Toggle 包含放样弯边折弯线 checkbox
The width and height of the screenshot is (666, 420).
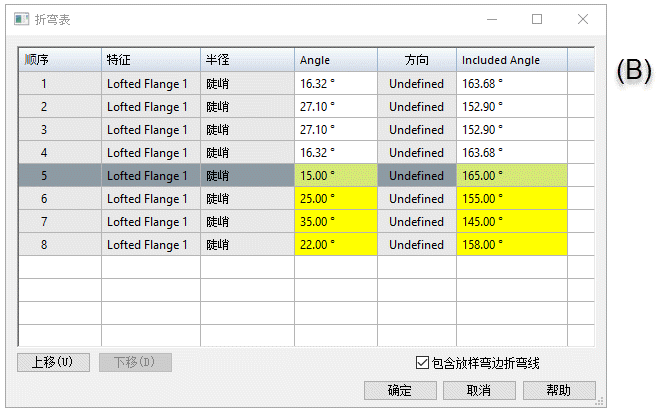coord(422,363)
